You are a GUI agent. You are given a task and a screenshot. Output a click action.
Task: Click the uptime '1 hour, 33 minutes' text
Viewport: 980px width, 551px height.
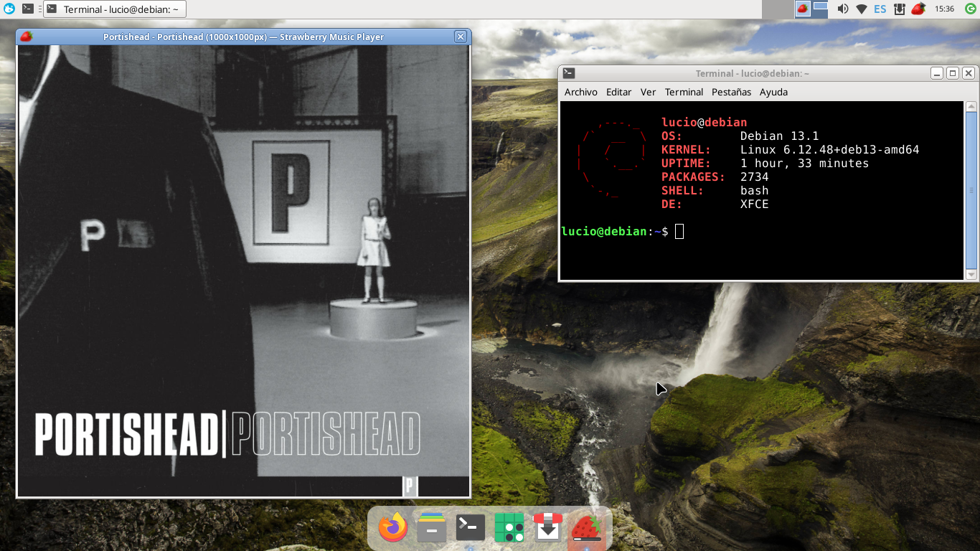(x=804, y=163)
